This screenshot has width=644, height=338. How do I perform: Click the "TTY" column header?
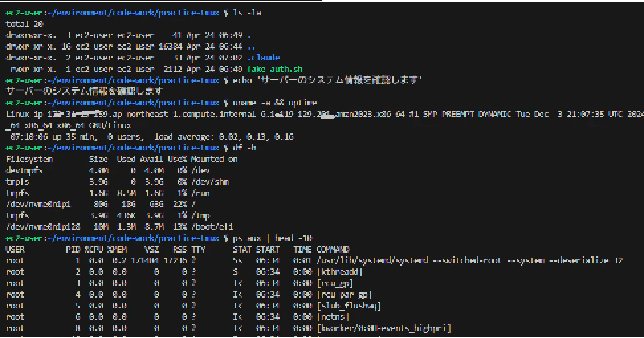click(x=198, y=249)
